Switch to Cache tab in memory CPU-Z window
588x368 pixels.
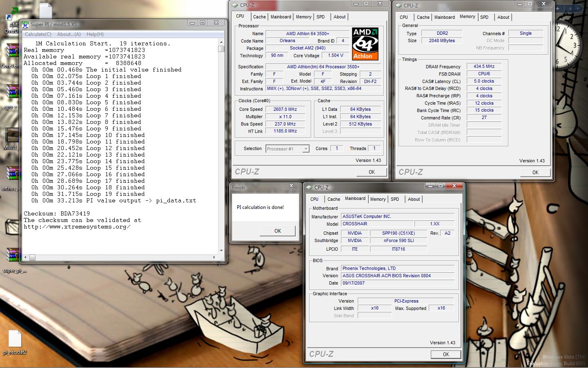pos(423,17)
